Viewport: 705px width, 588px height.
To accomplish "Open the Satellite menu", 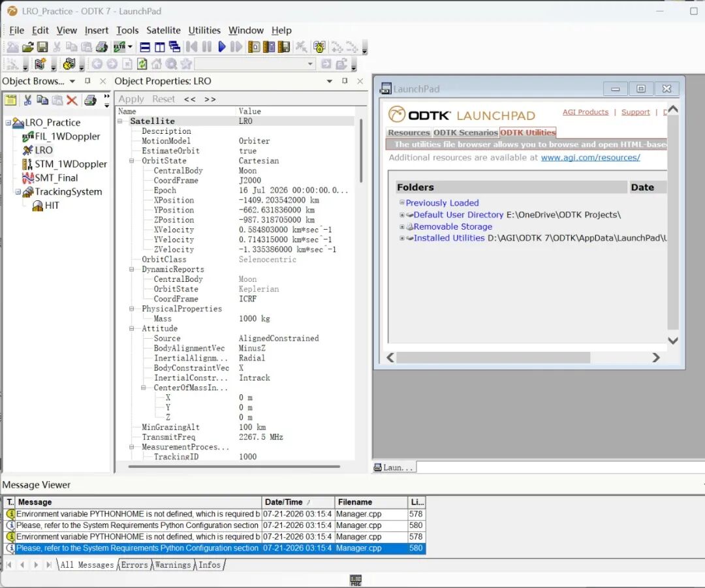I will pyautogui.click(x=163, y=30).
